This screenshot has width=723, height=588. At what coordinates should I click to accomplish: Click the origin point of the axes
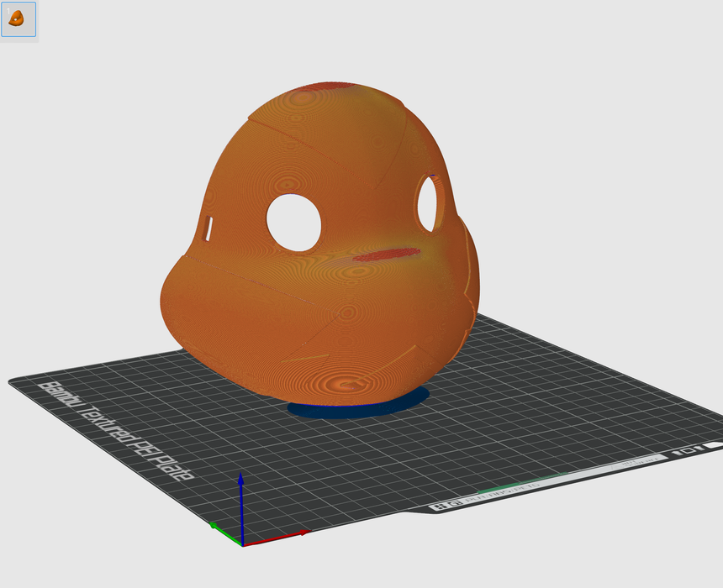tap(242, 543)
